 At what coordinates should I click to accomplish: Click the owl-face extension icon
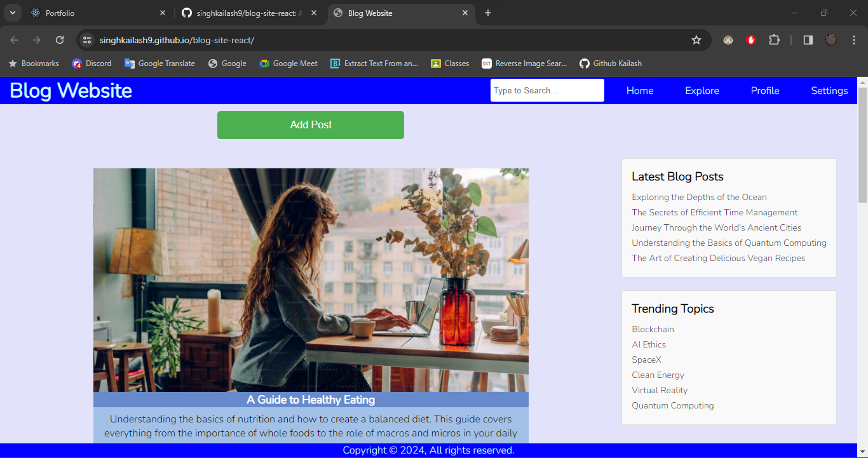(x=728, y=40)
